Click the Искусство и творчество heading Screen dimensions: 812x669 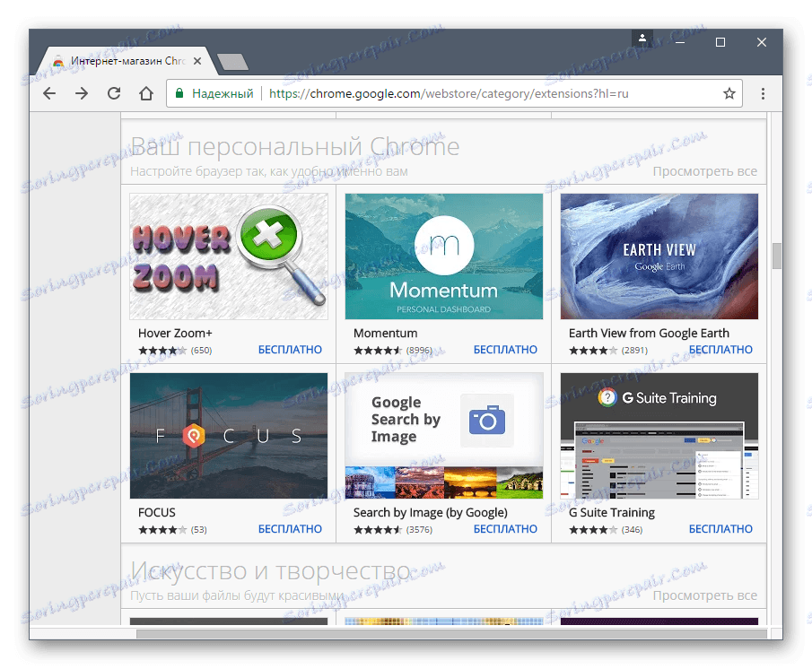270,571
